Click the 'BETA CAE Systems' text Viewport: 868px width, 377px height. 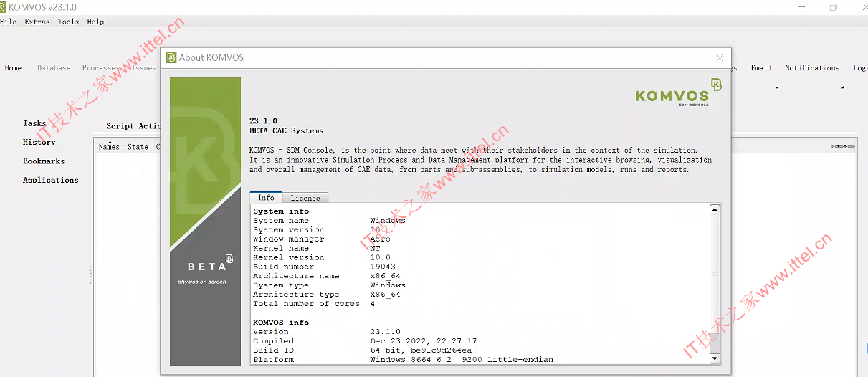click(x=286, y=131)
